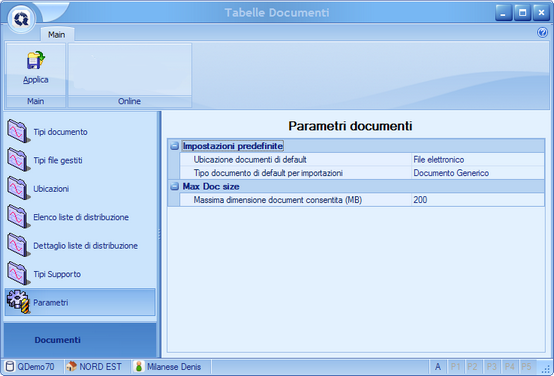Minimize the Tabelle Documenti window
The image size is (554, 376).
click(x=503, y=13)
